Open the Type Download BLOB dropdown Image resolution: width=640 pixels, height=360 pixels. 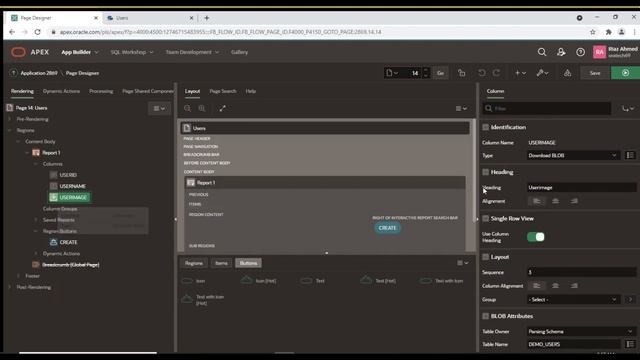(x=573, y=156)
